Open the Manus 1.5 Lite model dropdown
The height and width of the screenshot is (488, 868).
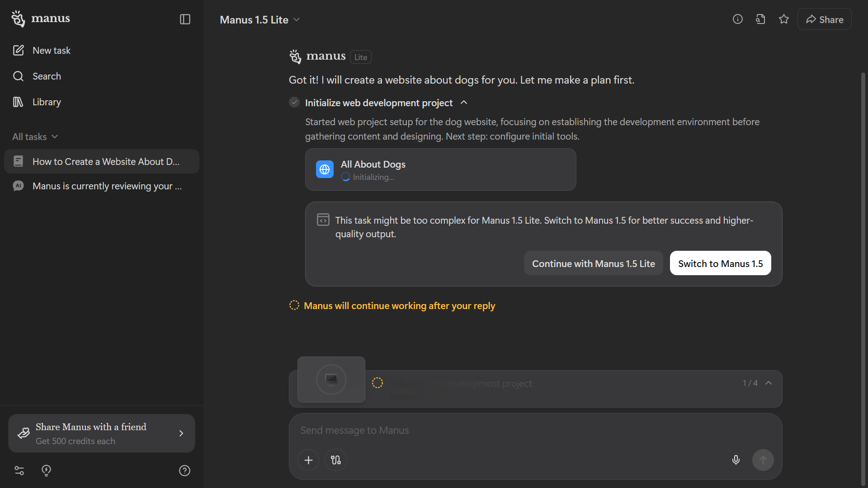[x=260, y=19]
